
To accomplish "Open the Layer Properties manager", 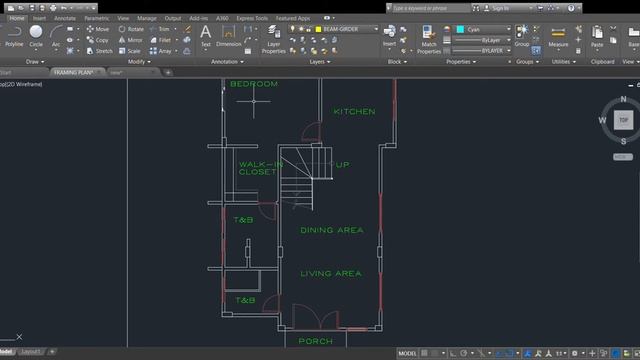I will pos(273,40).
